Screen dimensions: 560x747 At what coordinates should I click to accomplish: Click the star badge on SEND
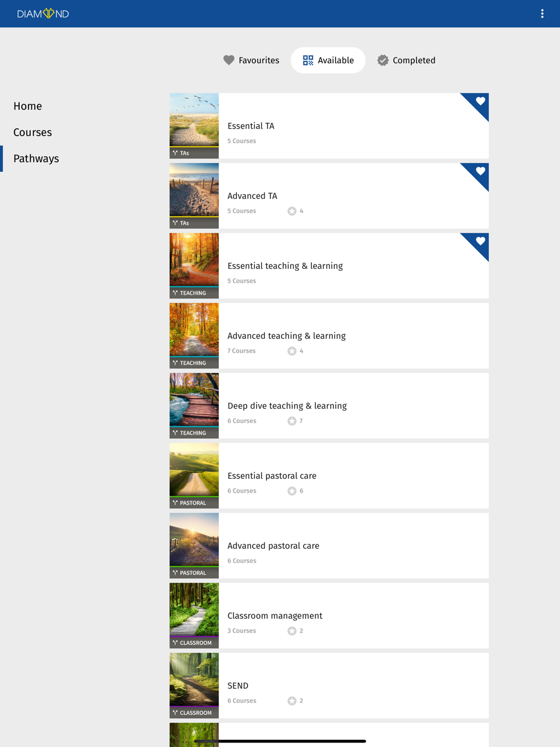point(292,701)
